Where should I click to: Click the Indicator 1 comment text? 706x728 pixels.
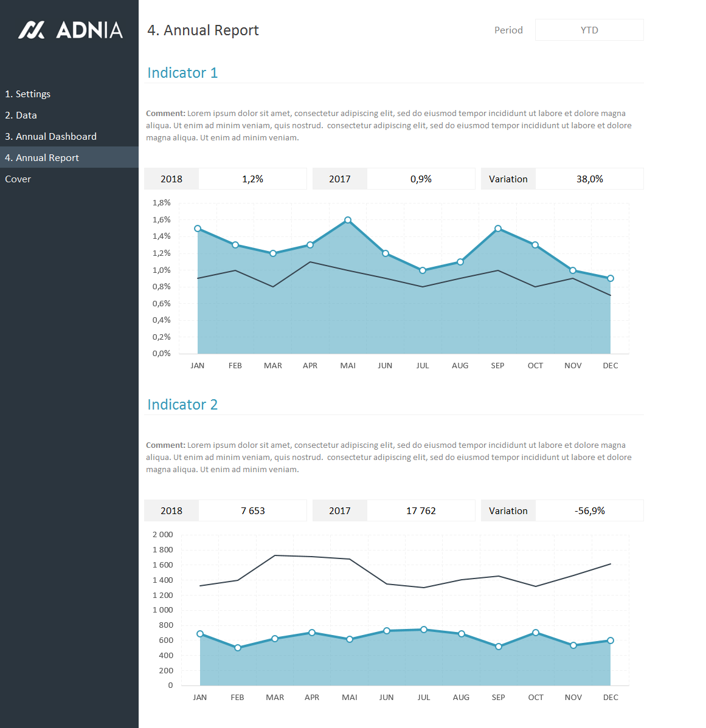tap(389, 126)
